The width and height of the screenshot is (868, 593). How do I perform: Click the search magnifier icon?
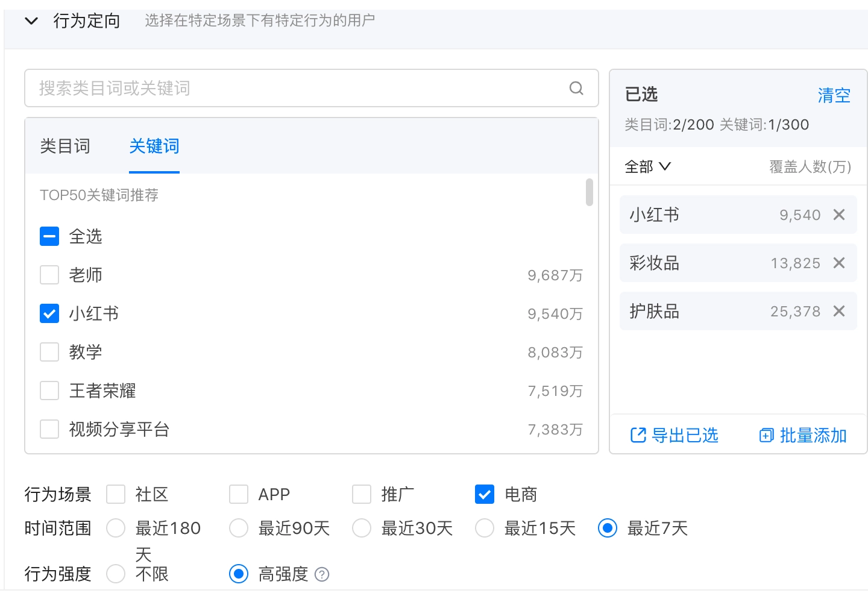(x=577, y=88)
